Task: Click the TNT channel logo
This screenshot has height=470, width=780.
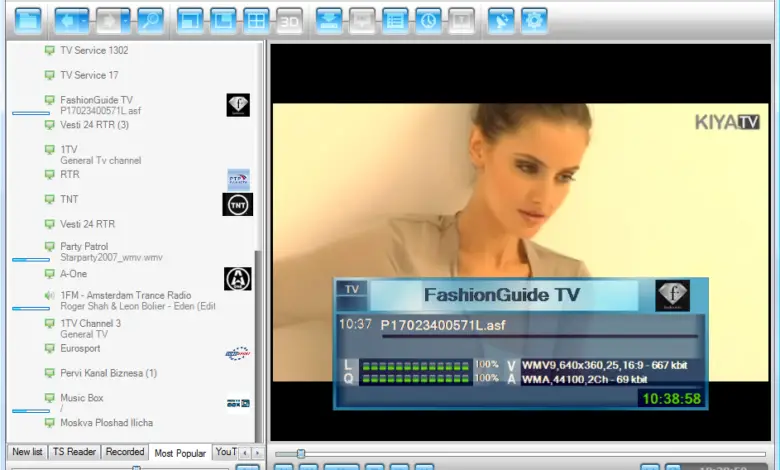Action: click(x=238, y=204)
